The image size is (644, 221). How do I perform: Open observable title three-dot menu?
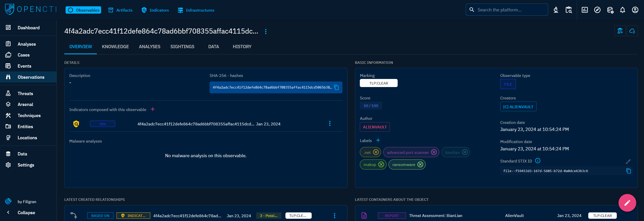click(x=266, y=32)
